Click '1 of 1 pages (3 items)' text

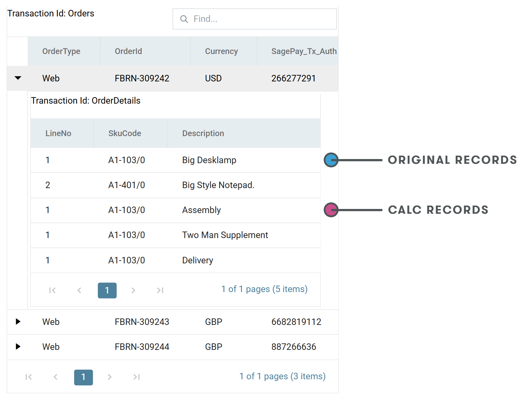pyautogui.click(x=283, y=377)
